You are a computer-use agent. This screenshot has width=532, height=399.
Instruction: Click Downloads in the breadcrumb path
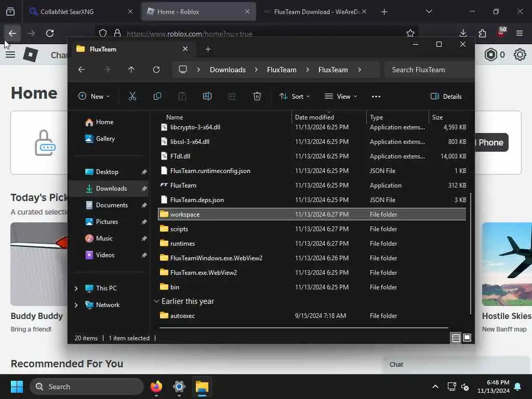[x=228, y=70]
